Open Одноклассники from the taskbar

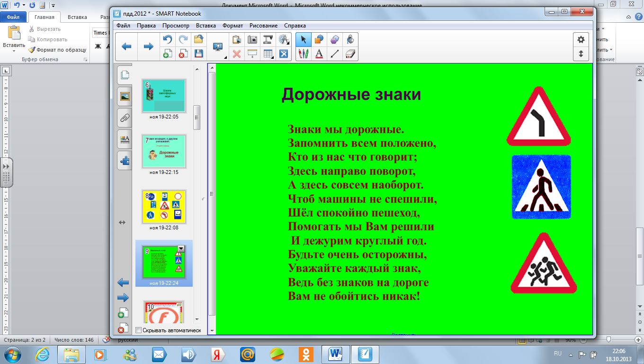305,354
